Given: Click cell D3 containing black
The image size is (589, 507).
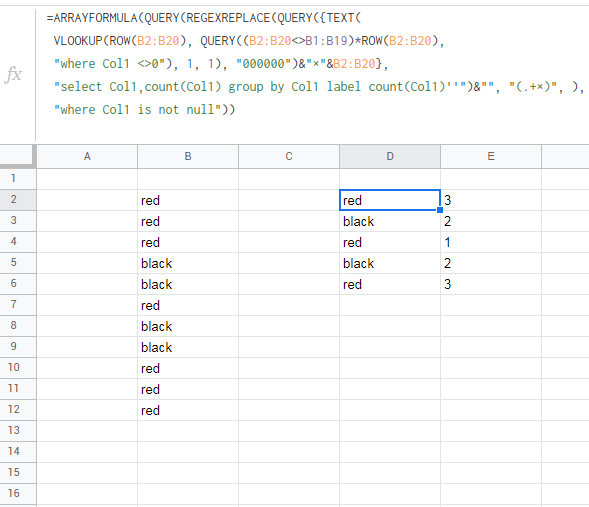Looking at the screenshot, I should [x=390, y=221].
